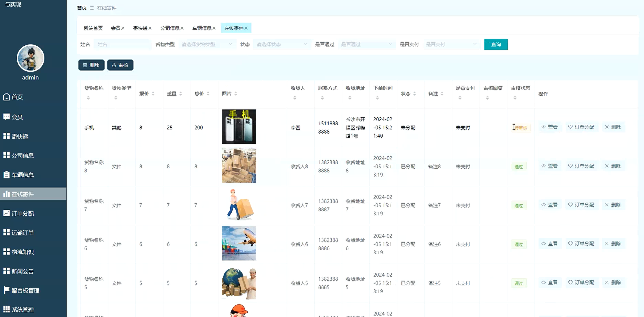
Task: View the 货物名称8 row
Action: click(x=550, y=166)
